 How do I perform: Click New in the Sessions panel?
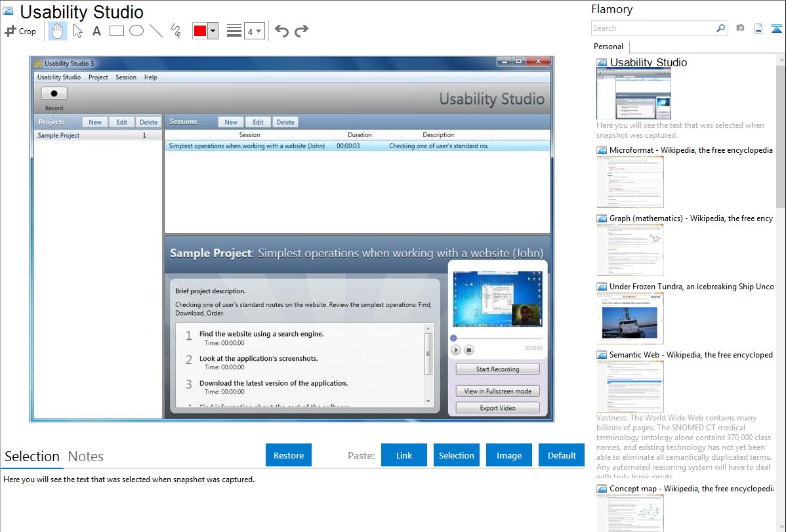click(x=231, y=122)
